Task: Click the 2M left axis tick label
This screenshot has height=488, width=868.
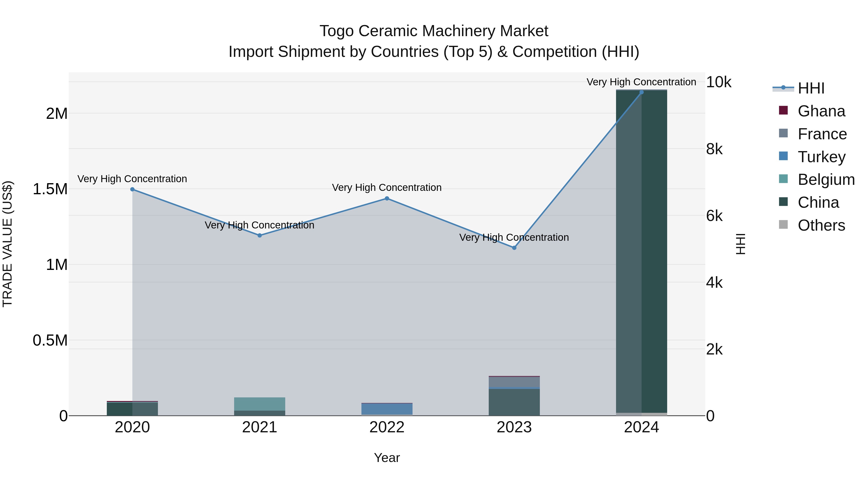Action: pyautogui.click(x=57, y=114)
